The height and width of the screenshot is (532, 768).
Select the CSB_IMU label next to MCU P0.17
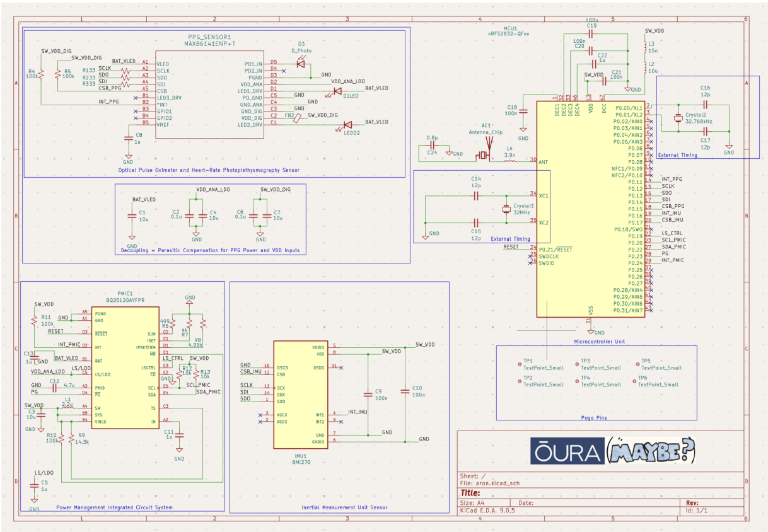[x=672, y=219]
